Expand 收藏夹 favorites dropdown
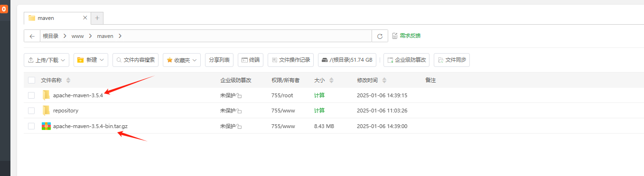 pos(182,60)
